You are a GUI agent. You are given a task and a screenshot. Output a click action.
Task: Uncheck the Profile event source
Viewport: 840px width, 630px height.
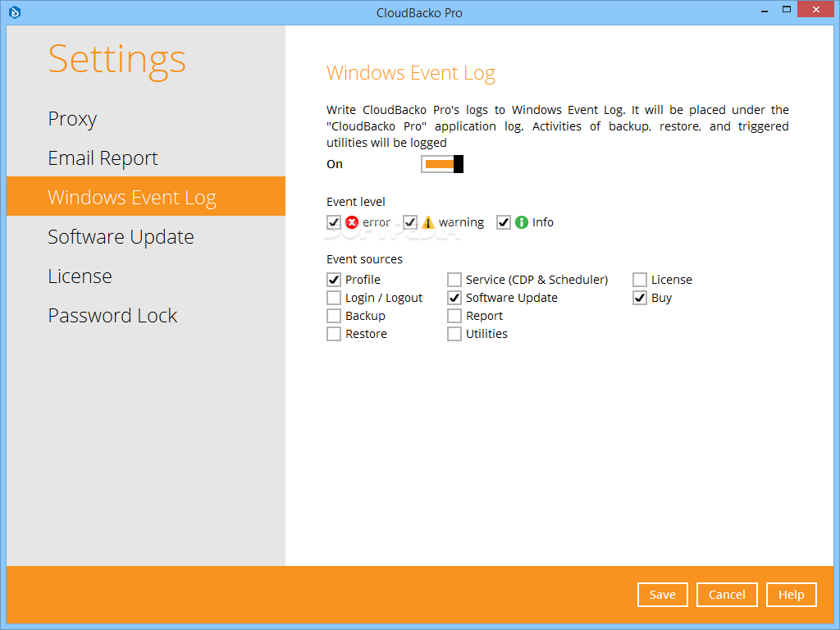[334, 280]
